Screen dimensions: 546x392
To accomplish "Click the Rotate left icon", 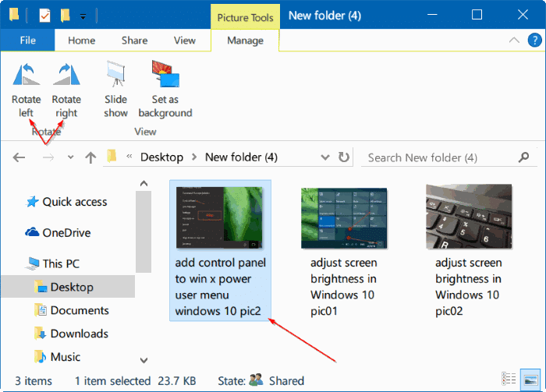I will click(x=26, y=74).
